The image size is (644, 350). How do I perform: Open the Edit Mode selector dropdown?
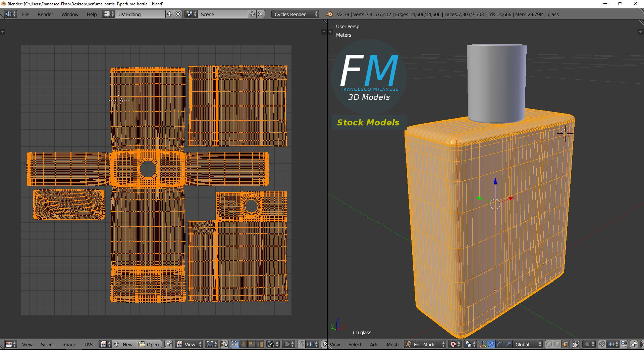(425, 344)
